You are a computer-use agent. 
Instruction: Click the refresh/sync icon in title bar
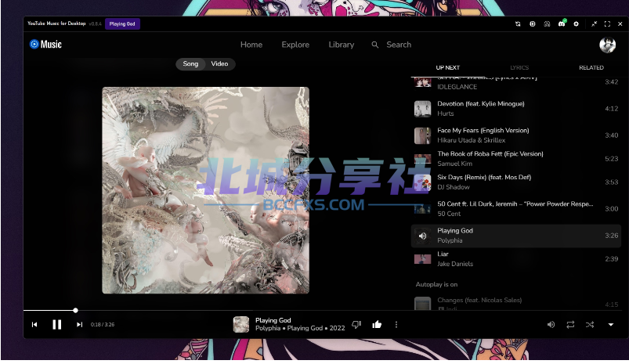pos(518,24)
